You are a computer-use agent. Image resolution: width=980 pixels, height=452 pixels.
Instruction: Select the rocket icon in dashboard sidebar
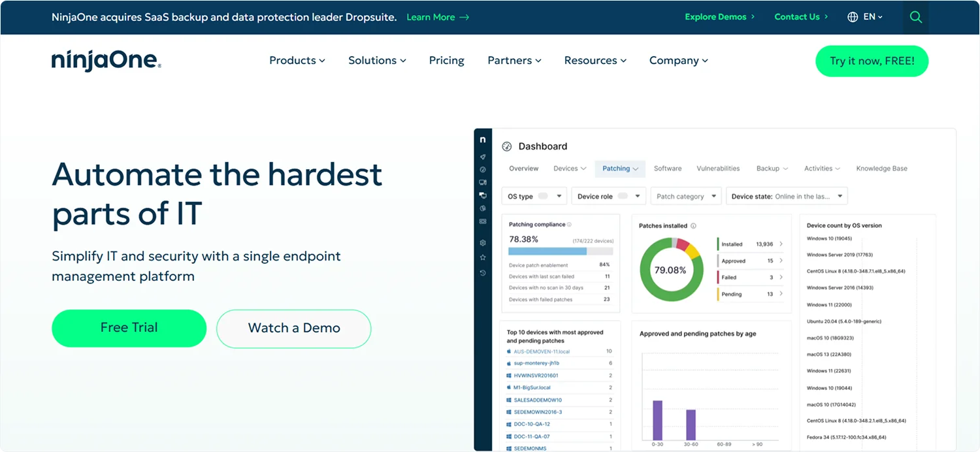click(483, 157)
